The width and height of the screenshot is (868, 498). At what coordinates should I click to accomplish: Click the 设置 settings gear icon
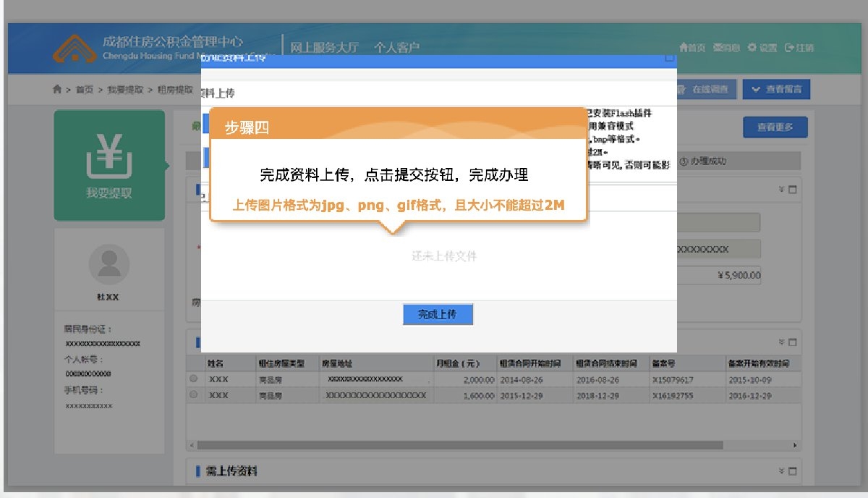(x=752, y=46)
